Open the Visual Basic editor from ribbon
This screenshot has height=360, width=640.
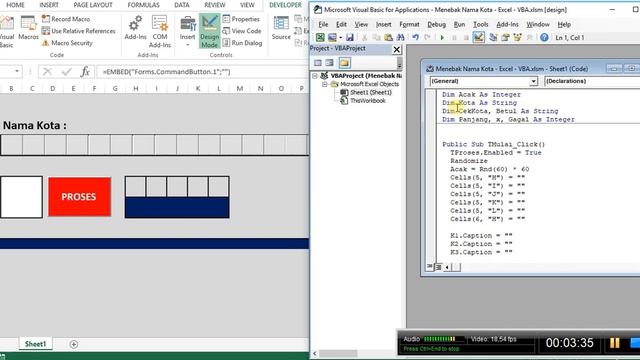7,32
